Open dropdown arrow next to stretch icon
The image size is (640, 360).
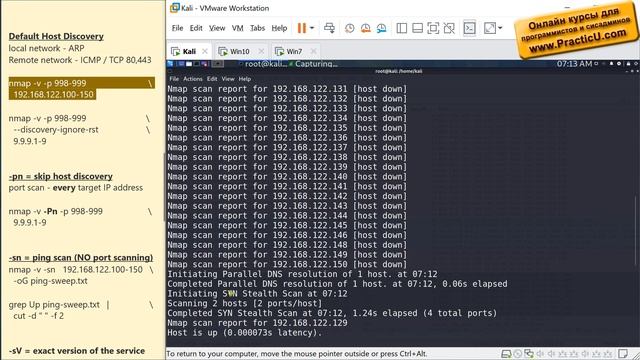[x=500, y=28]
